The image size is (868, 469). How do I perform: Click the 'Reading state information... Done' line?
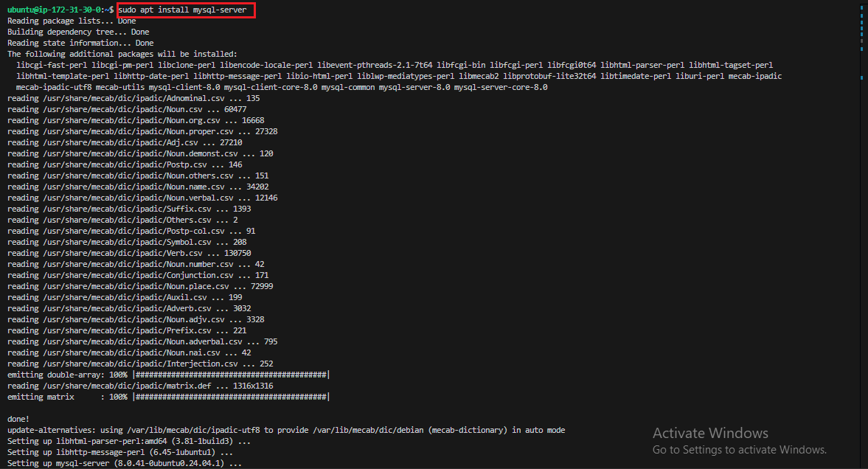pos(80,44)
